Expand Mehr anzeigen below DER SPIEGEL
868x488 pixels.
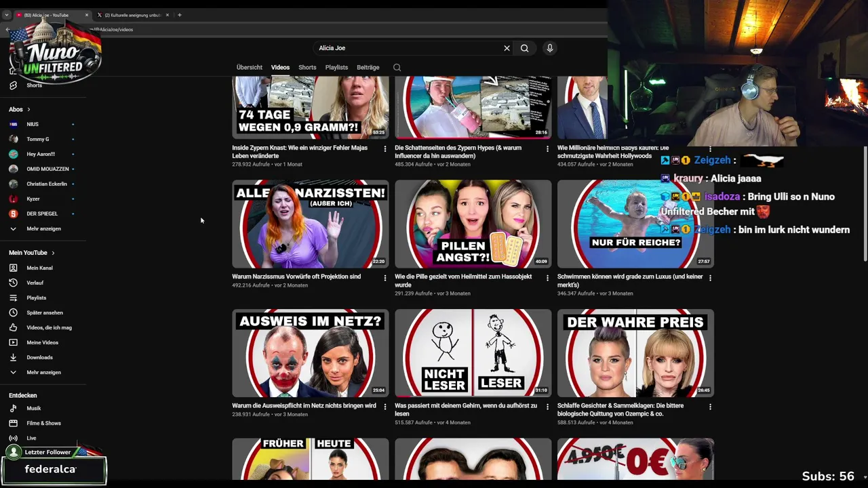pyautogui.click(x=43, y=228)
